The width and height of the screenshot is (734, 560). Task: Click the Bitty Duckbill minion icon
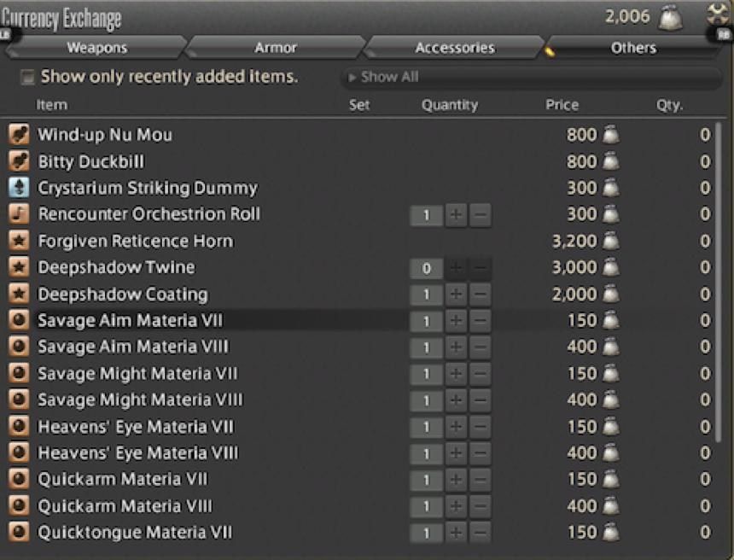[x=19, y=161]
